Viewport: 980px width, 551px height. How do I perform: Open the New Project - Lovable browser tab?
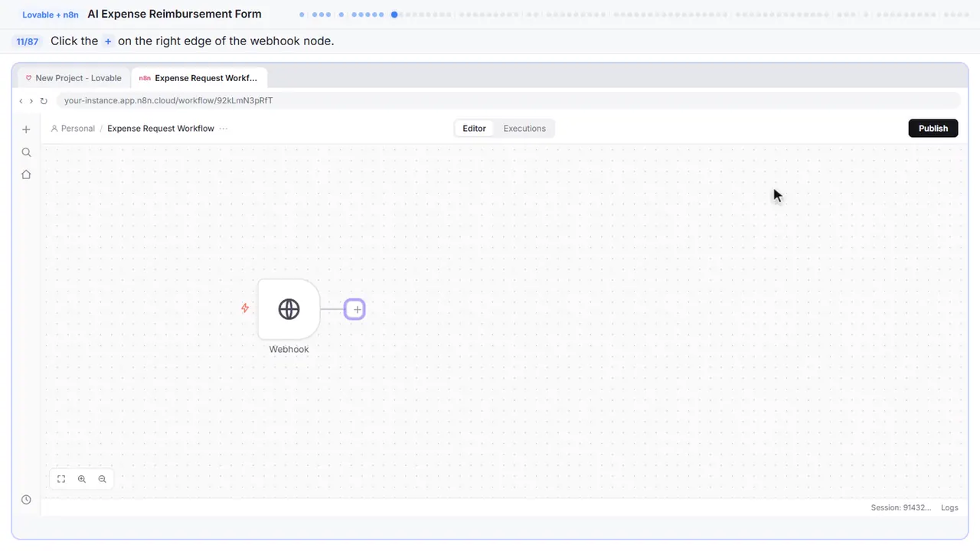click(73, 78)
